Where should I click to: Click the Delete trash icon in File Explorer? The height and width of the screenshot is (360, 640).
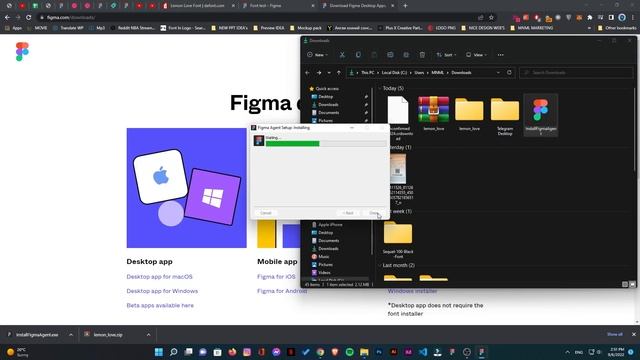tap(422, 55)
